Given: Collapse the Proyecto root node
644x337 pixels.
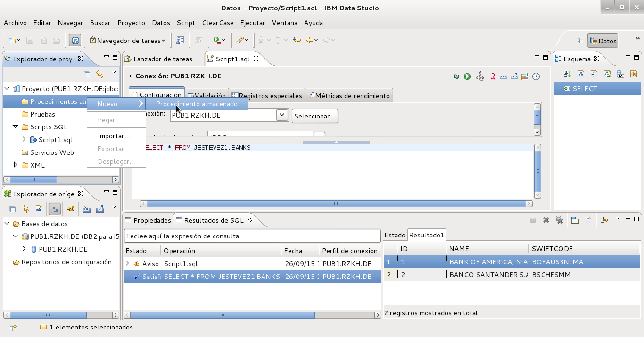Looking at the screenshot, I should click(7, 88).
